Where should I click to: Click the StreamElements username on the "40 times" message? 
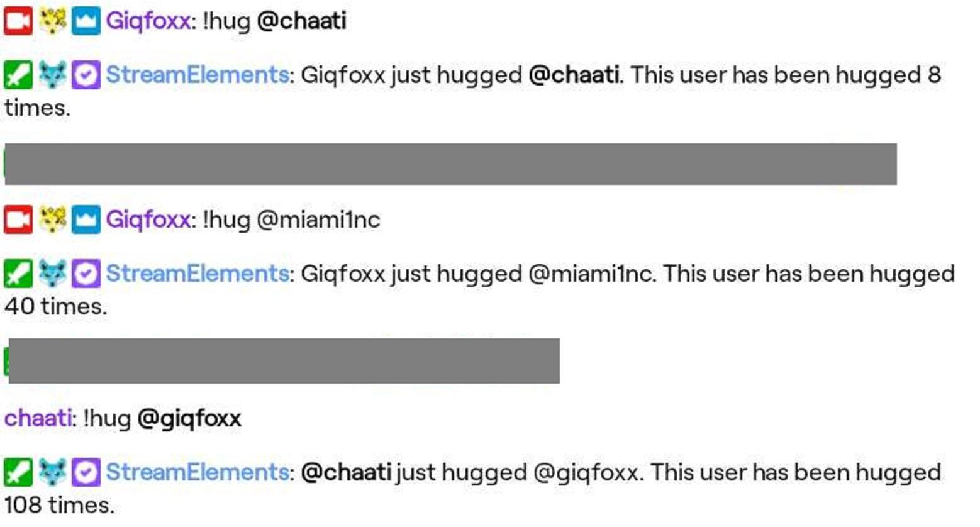pyautogui.click(x=197, y=274)
